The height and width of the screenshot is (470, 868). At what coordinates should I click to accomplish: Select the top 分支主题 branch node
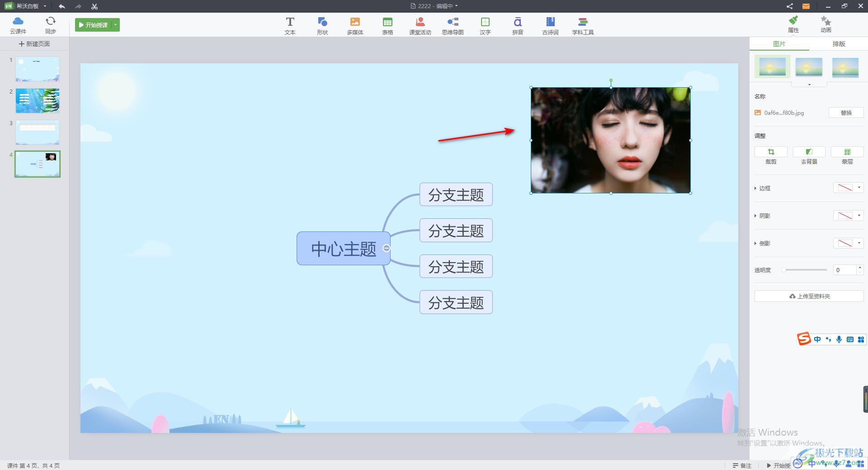pyautogui.click(x=456, y=194)
